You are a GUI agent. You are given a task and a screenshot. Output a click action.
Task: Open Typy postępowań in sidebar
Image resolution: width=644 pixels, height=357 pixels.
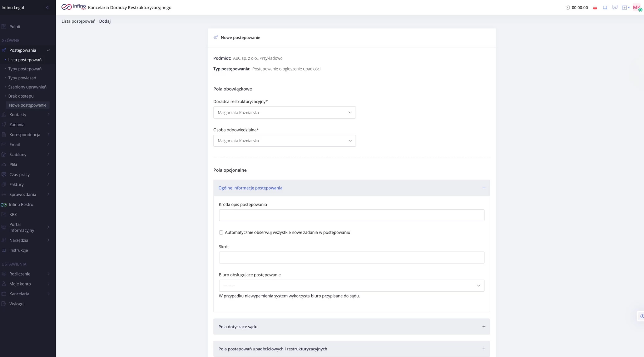pyautogui.click(x=25, y=69)
